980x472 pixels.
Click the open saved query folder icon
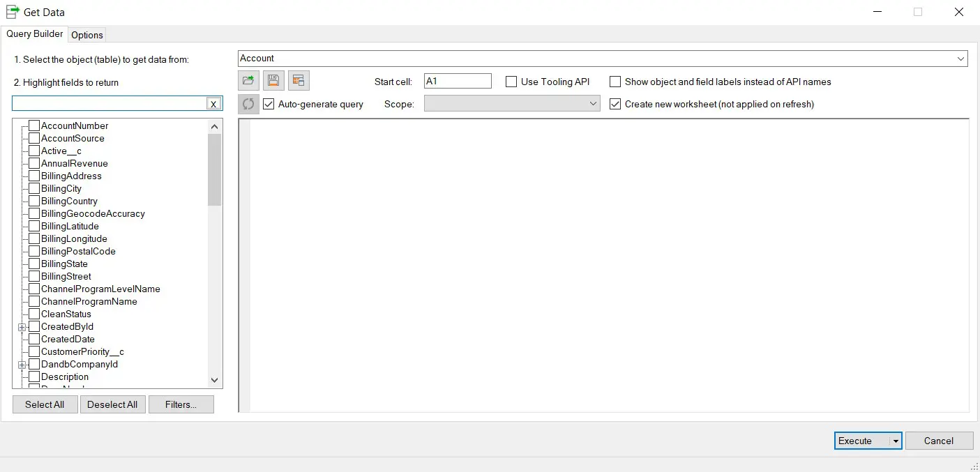coord(248,81)
